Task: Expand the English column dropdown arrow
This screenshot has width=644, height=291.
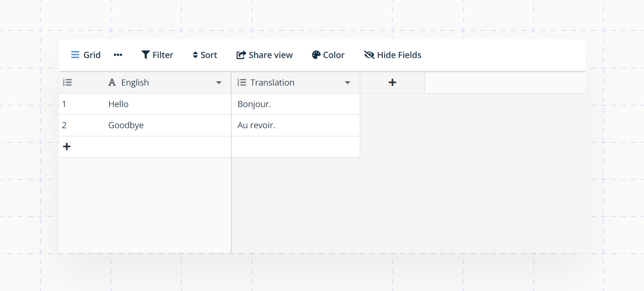Action: pyautogui.click(x=219, y=83)
